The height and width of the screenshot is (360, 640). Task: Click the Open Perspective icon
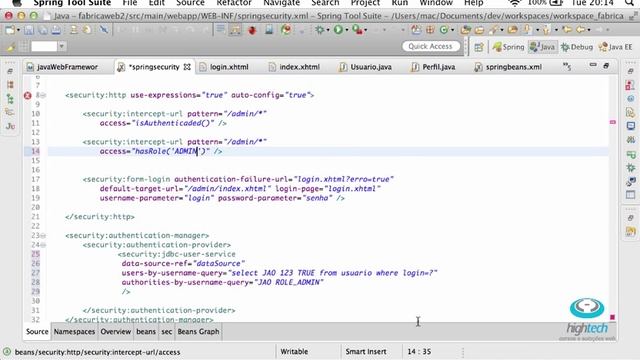click(x=479, y=47)
